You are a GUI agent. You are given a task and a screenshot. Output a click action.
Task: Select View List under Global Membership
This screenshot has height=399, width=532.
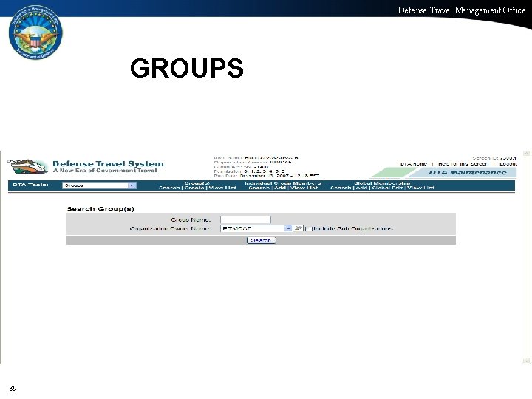420,188
